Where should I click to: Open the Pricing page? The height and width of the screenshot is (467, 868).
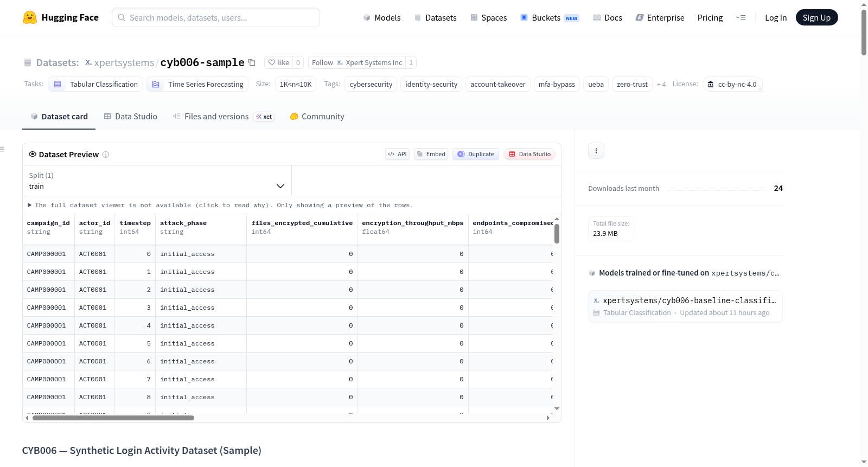pos(710,17)
